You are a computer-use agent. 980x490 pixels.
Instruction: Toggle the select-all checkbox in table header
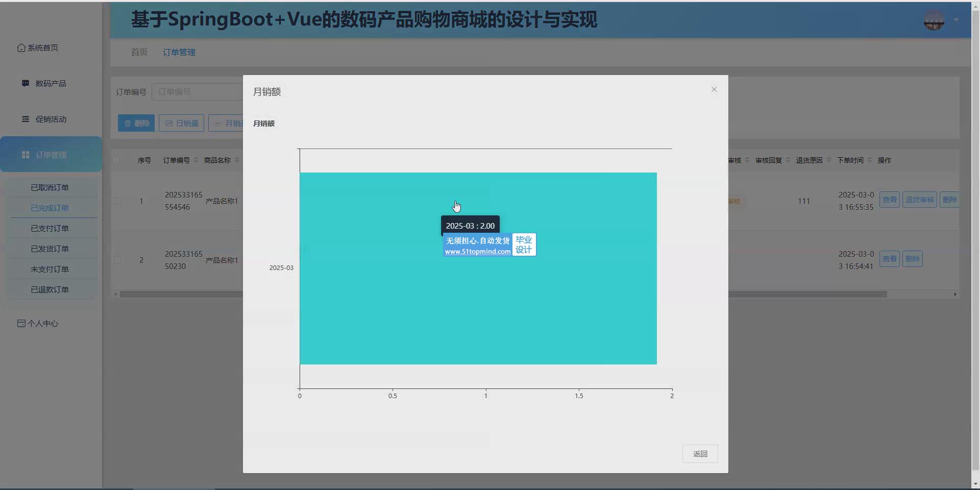pos(116,160)
